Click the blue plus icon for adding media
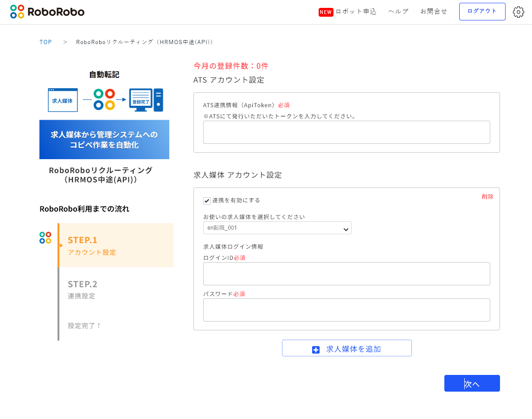This screenshot has width=532, height=419. 315,349
